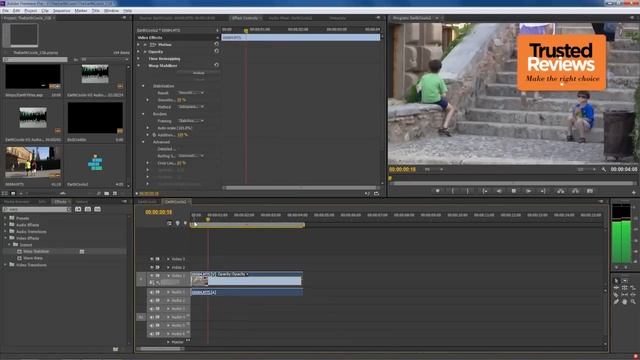The image size is (640, 360).
Task: Click Mark Out in Program monitor
Action: click(x=468, y=191)
